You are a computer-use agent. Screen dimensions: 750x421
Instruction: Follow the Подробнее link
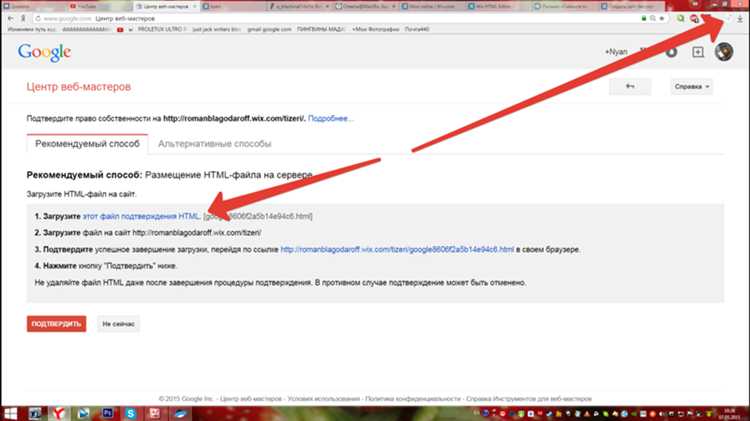[331, 118]
